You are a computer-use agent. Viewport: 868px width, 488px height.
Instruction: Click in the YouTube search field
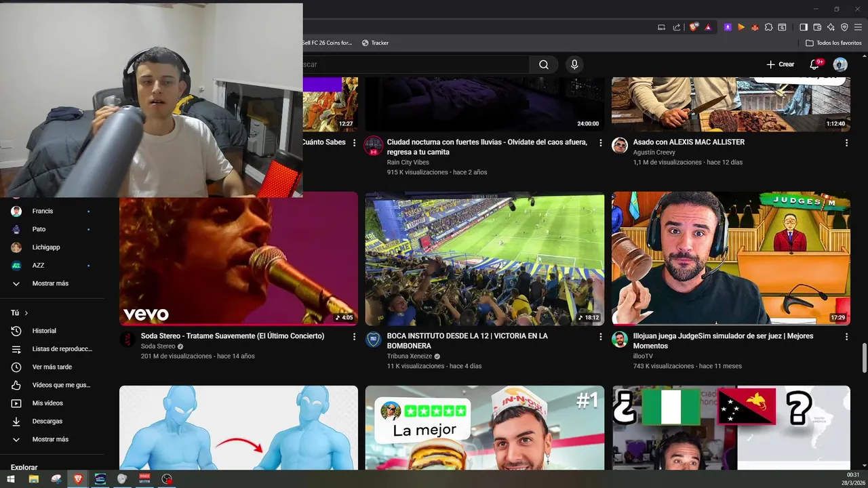click(416, 64)
